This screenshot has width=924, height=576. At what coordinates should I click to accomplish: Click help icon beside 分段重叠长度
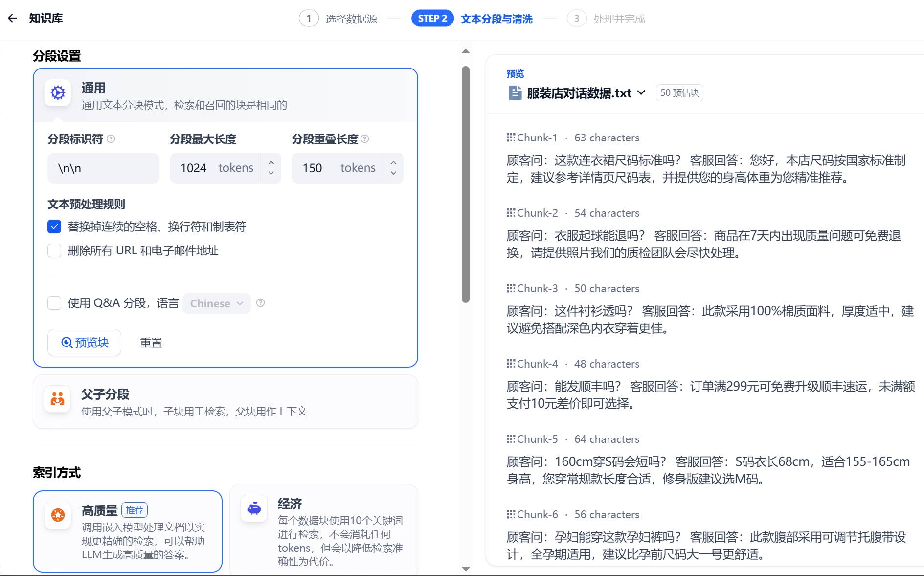(x=365, y=139)
